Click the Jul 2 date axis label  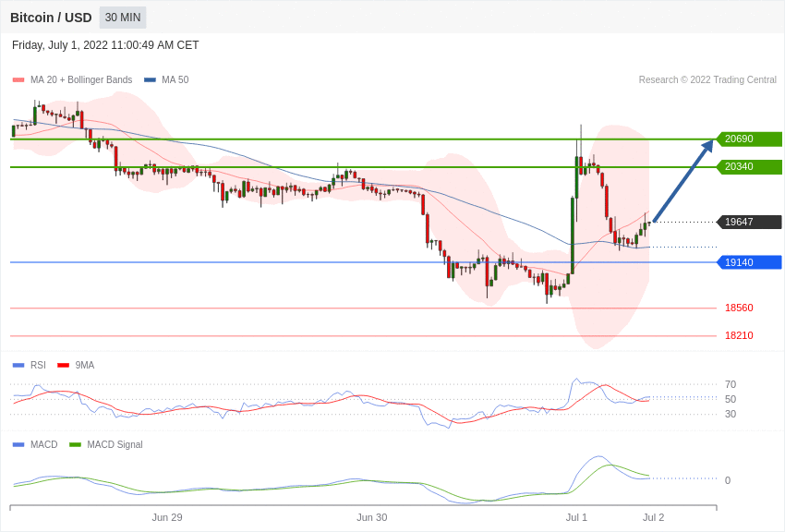click(x=653, y=517)
